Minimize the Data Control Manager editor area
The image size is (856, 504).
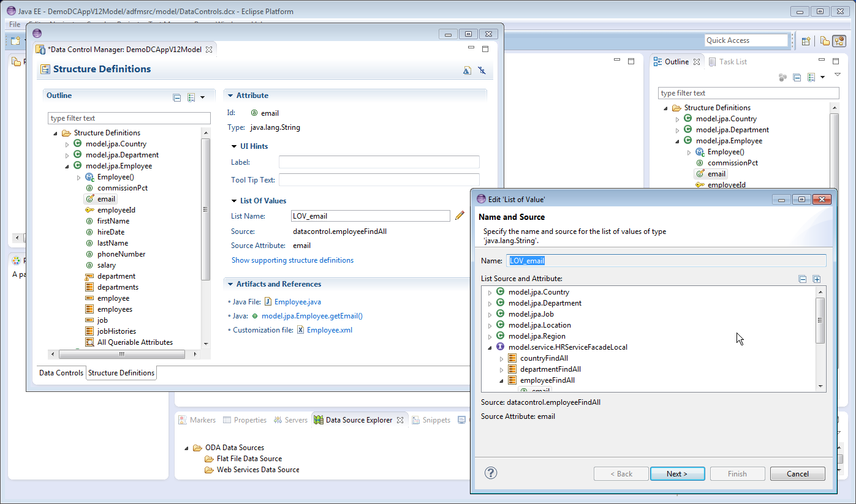pos(471,48)
